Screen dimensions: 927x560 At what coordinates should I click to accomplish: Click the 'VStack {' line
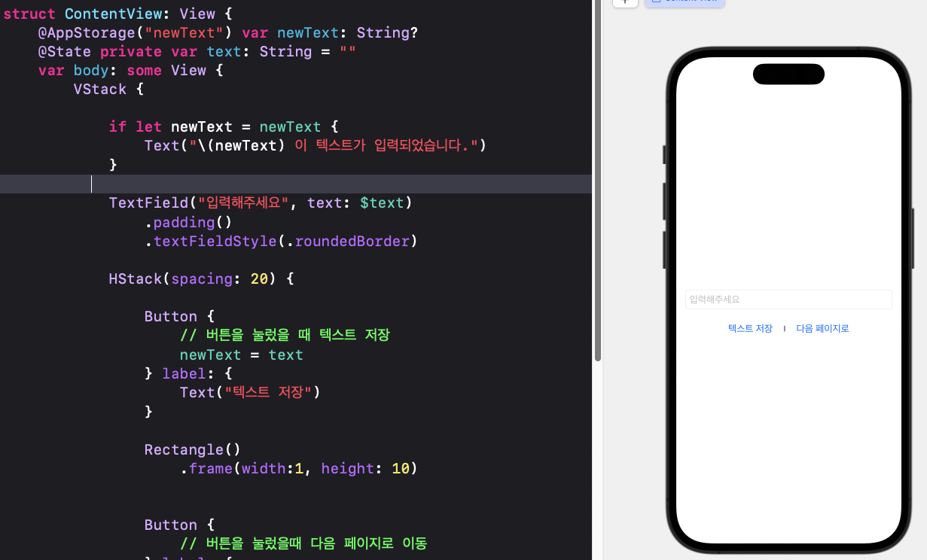pyautogui.click(x=108, y=90)
